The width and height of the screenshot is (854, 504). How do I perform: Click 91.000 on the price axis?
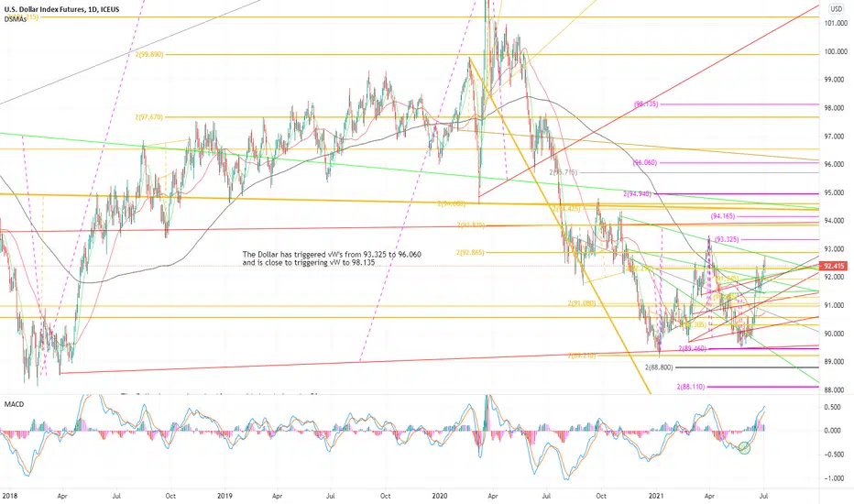pos(835,306)
